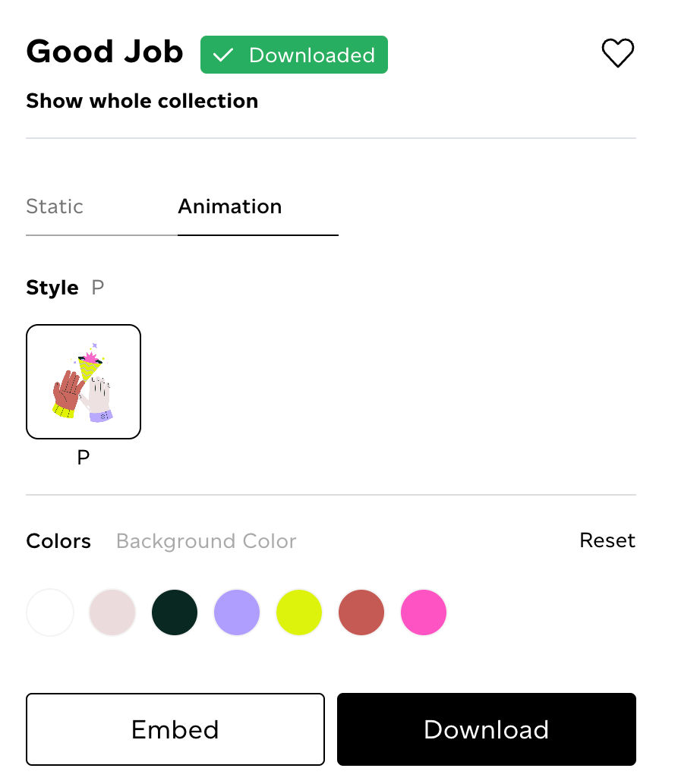Click the Colors section heading
Viewport: 678px width, 784px height.
click(x=58, y=540)
